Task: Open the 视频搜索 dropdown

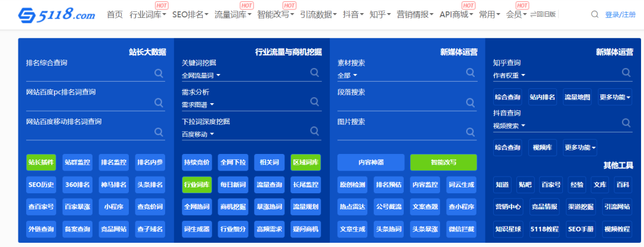Action: [x=509, y=126]
